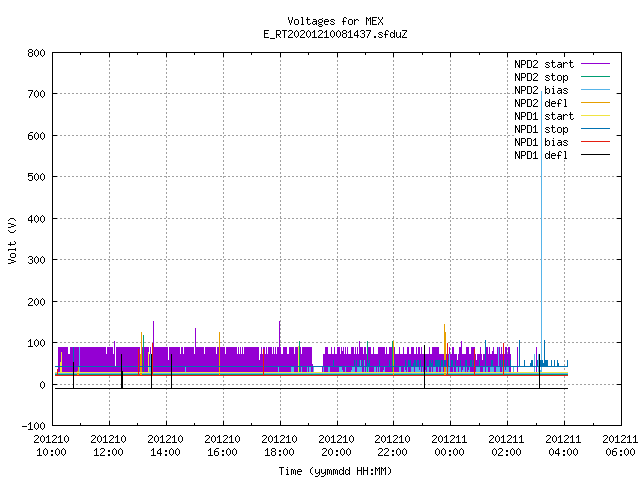Click the 'Volt (V)' y-axis label
The image size is (640, 480).
(x=12, y=240)
